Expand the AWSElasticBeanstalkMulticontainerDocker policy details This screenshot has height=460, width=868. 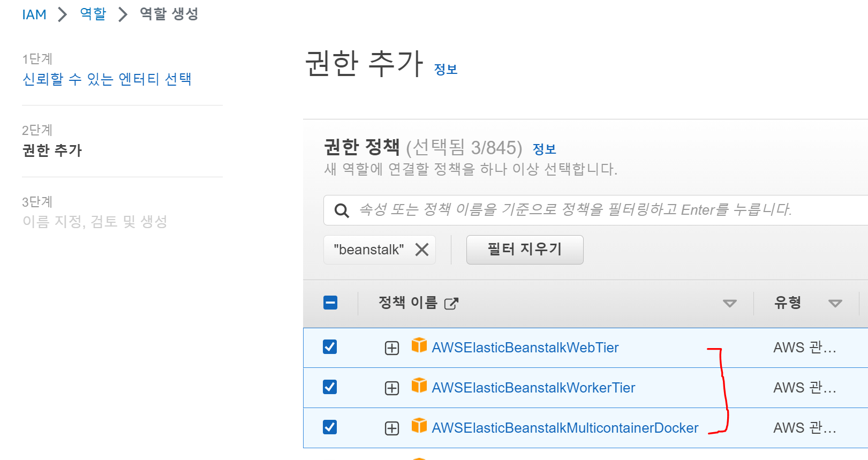point(392,428)
